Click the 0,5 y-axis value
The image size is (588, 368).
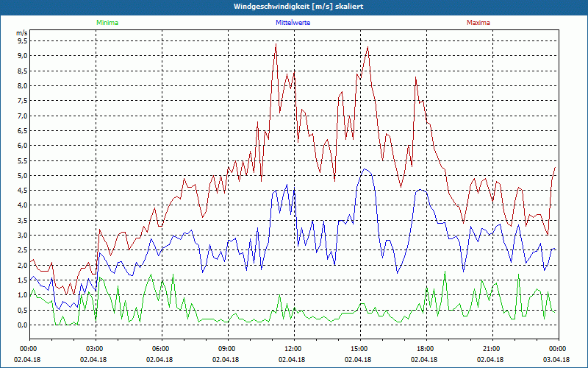click(x=24, y=310)
